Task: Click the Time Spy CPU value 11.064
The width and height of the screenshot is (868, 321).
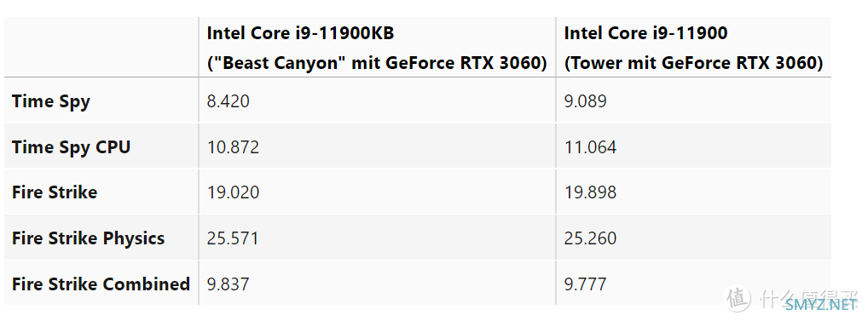Action: pos(590,147)
